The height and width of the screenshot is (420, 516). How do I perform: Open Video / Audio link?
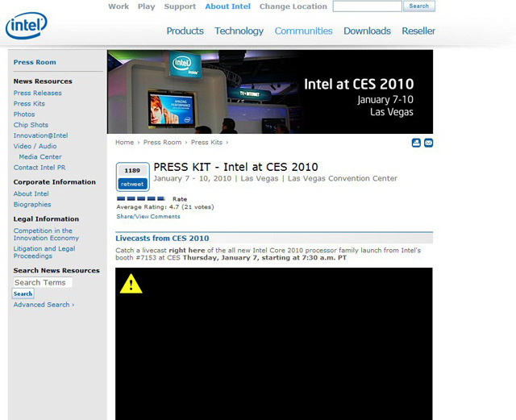point(35,146)
